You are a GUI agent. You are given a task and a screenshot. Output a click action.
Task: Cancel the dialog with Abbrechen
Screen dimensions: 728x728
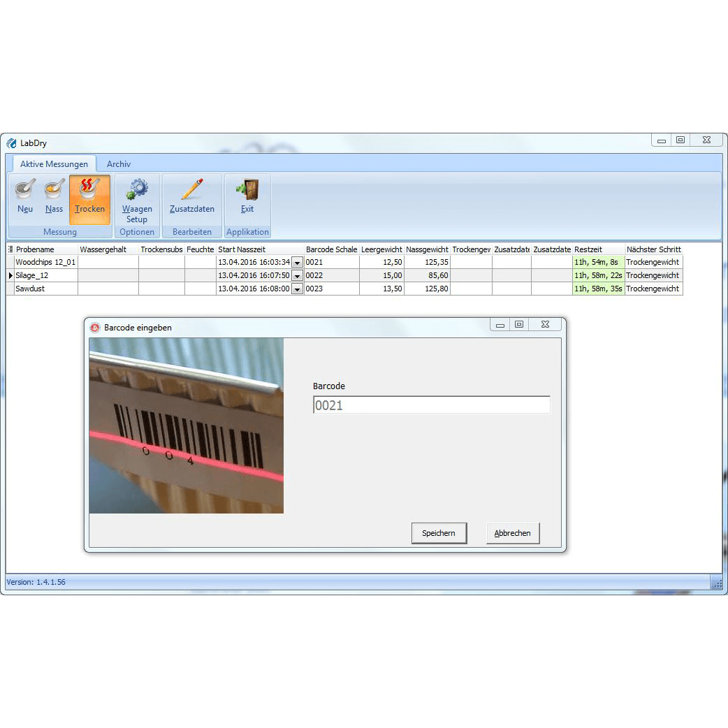pos(513,532)
